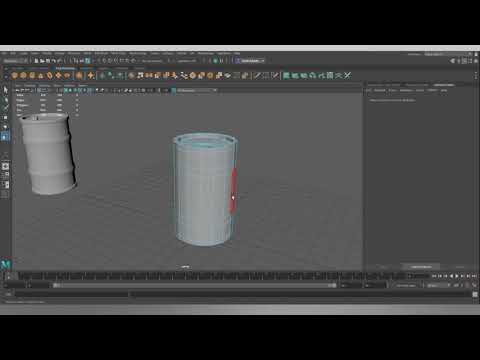Open the No Character Set dropdown
Screen dimensions: 480x360
click(406, 285)
